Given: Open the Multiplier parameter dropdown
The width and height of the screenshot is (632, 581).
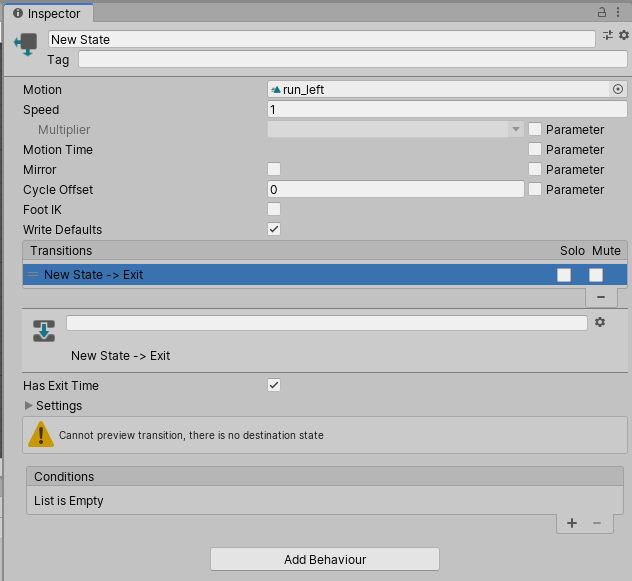Looking at the screenshot, I should [x=395, y=129].
